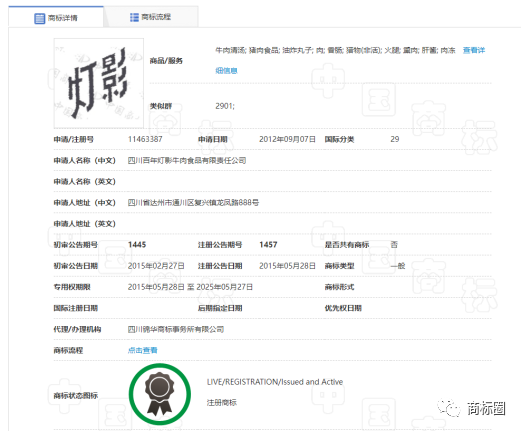The width and height of the screenshot is (522, 432).
Task: Open the 商标详情 tab
Action: (56, 17)
